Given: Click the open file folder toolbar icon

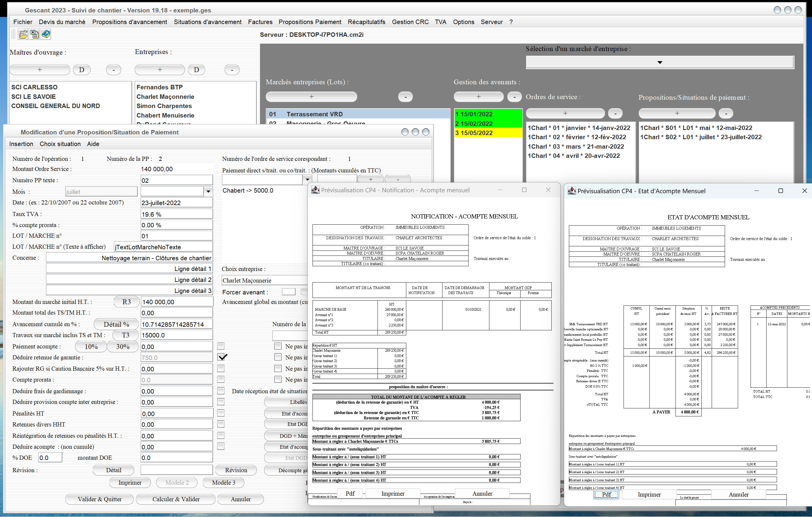Looking at the screenshot, I should pos(23,34).
